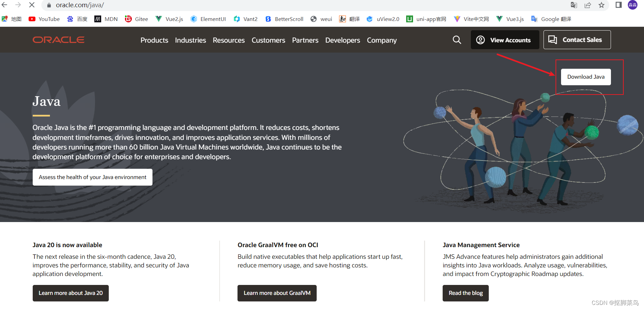Click Learn more about Java 20
The image size is (644, 309).
pyautogui.click(x=71, y=293)
